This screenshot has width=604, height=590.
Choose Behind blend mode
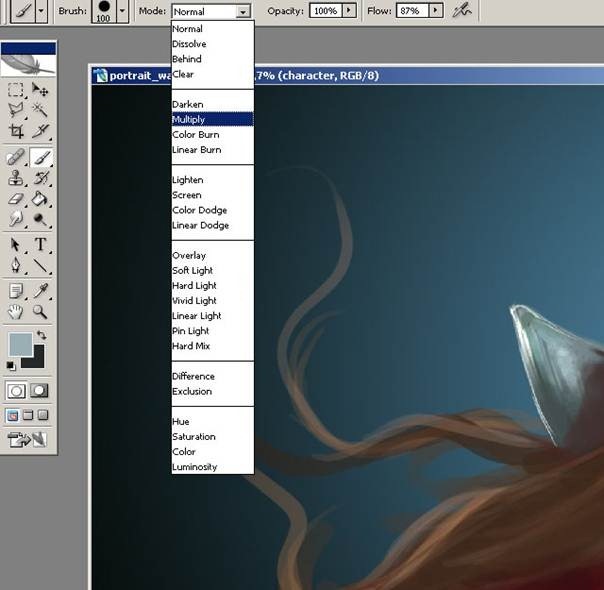[213, 59]
